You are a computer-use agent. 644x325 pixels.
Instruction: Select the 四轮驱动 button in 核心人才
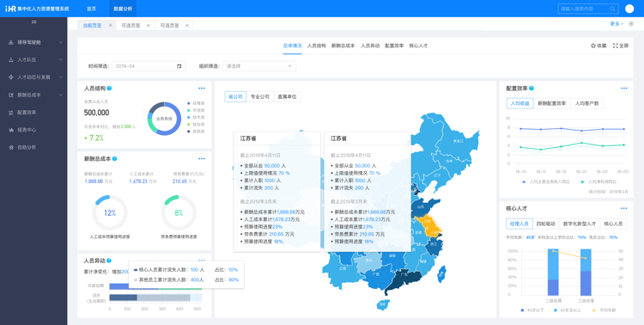[x=545, y=224]
